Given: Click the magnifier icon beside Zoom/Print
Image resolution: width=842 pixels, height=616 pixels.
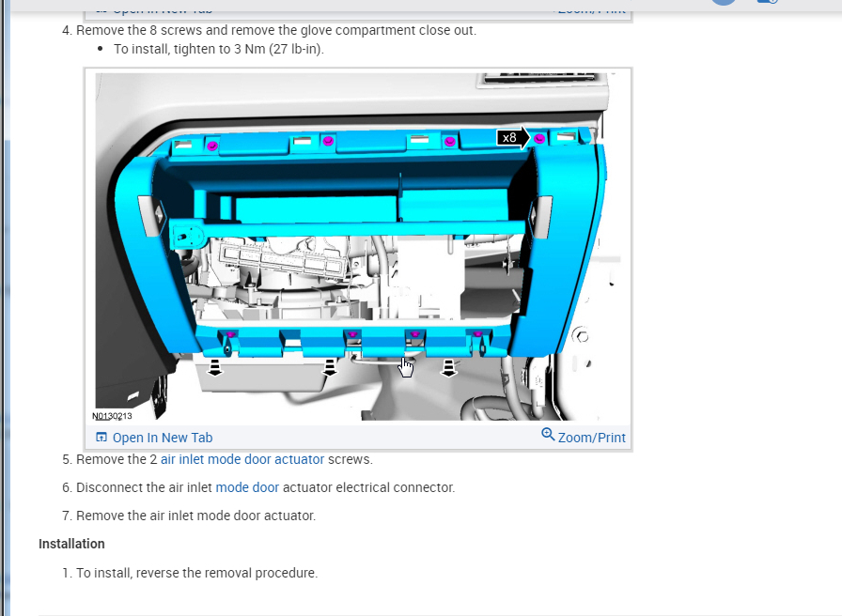Looking at the screenshot, I should coord(548,435).
